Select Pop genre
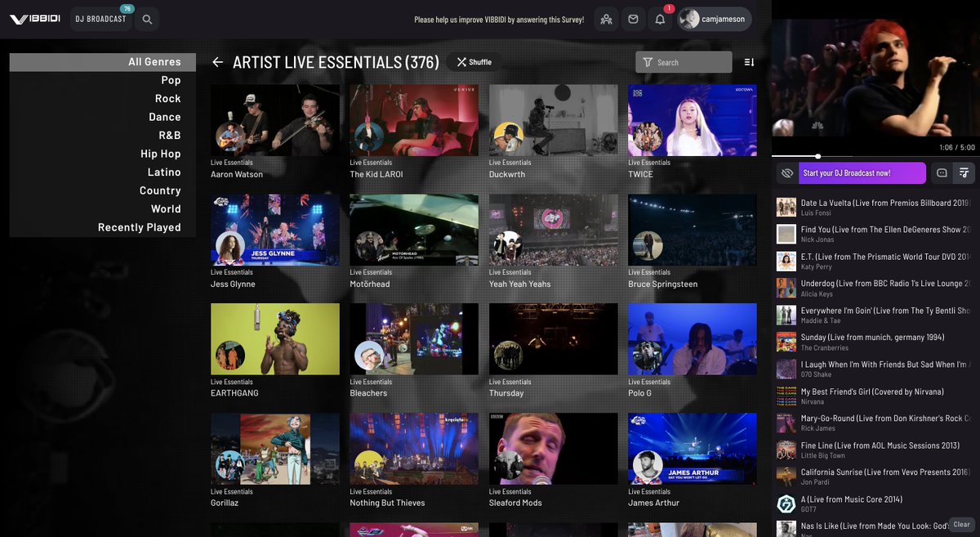The height and width of the screenshot is (537, 980). tap(103, 80)
